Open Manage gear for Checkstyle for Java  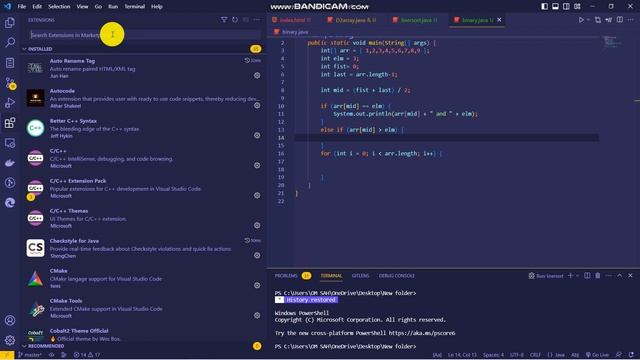coord(257,255)
